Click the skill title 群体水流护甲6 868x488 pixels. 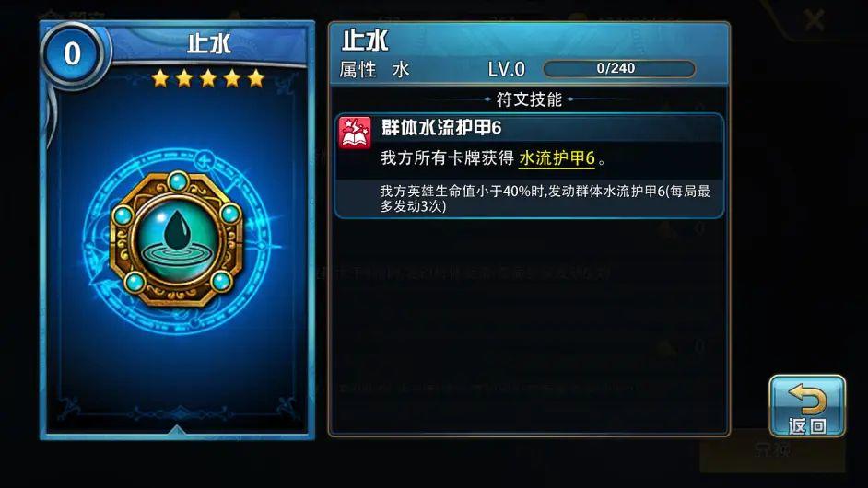coord(441,128)
